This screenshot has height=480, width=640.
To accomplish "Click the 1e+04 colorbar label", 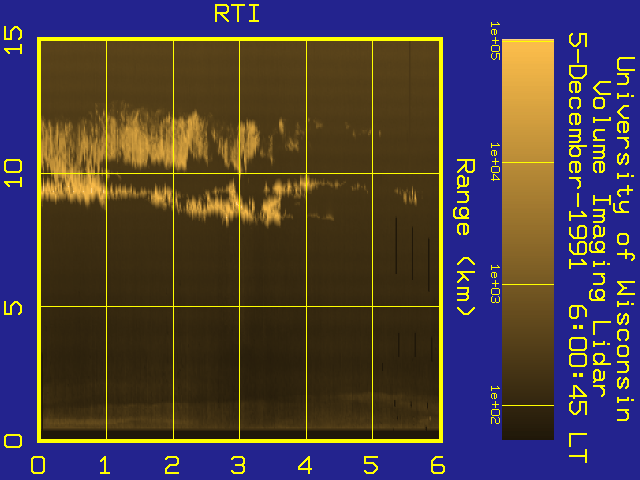I will point(495,162).
